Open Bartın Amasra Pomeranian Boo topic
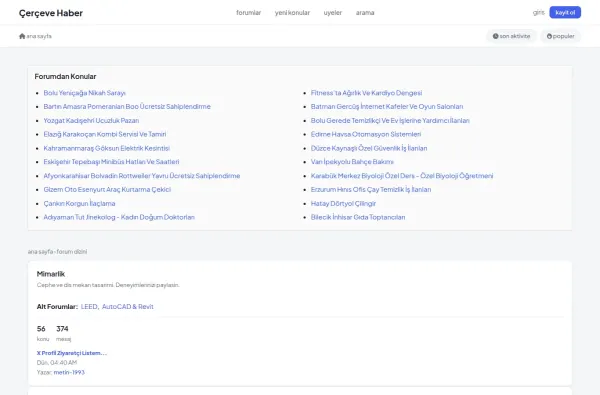This screenshot has height=395, width=600. [x=127, y=106]
